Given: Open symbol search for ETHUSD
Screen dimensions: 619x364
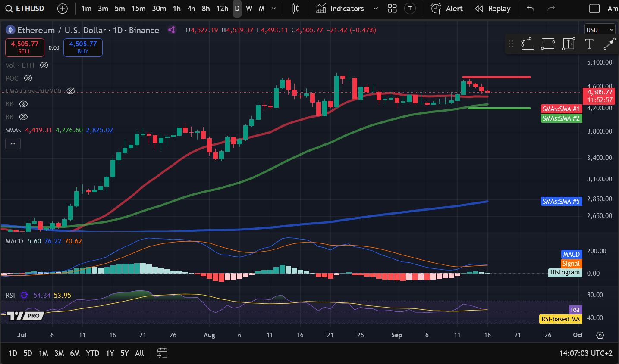Looking at the screenshot, I should point(25,9).
